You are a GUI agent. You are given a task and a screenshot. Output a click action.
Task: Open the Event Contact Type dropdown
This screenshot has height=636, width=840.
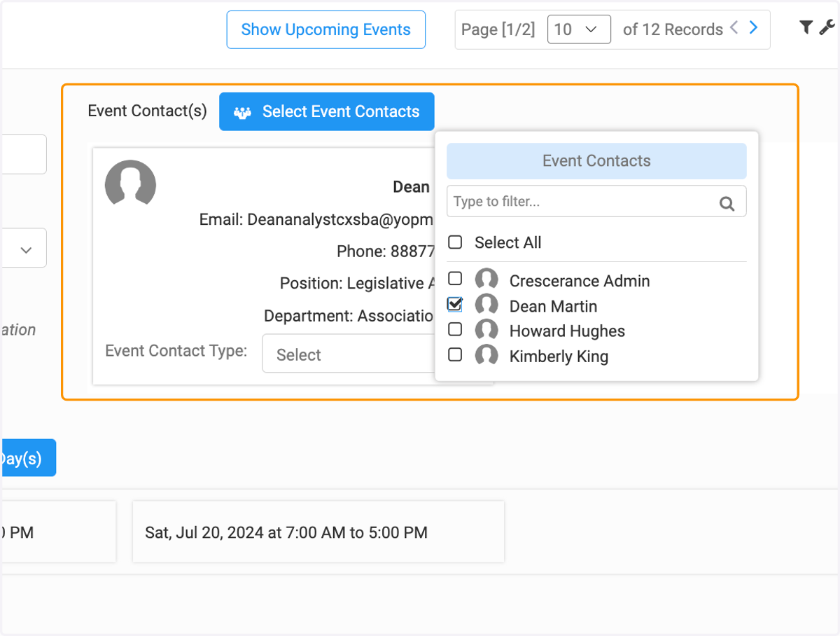point(348,354)
